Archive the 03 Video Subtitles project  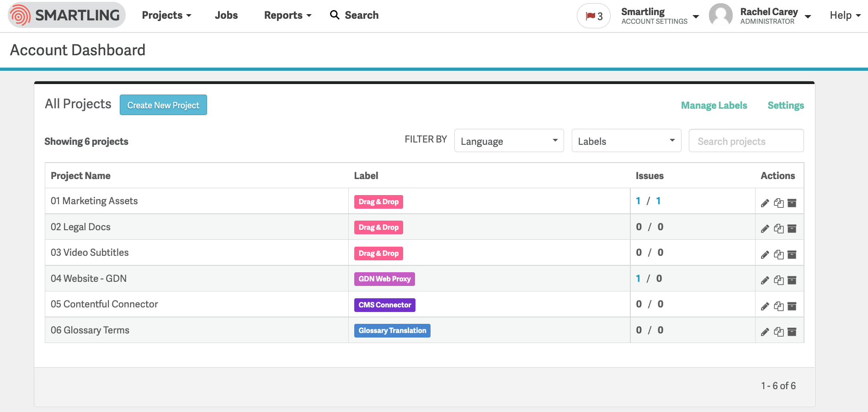point(793,254)
